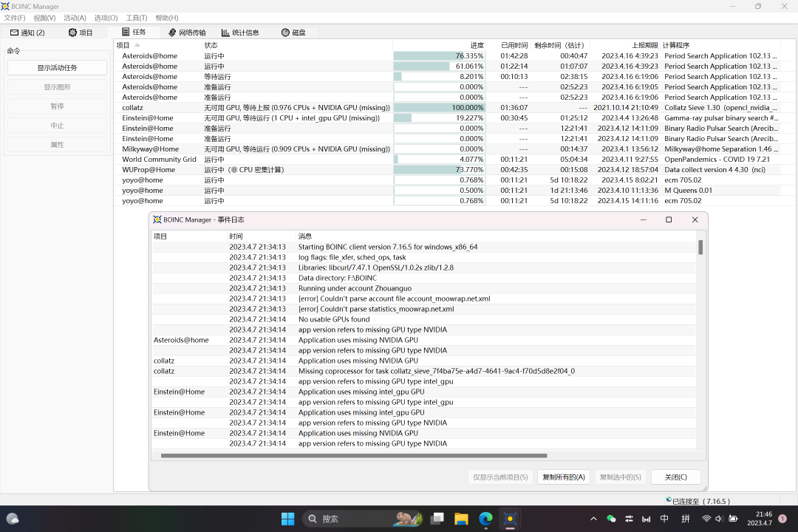Select the Asteroids@home row with 等待运行 status
Image resolution: width=798 pixels, height=532 pixels.
[x=447, y=77]
